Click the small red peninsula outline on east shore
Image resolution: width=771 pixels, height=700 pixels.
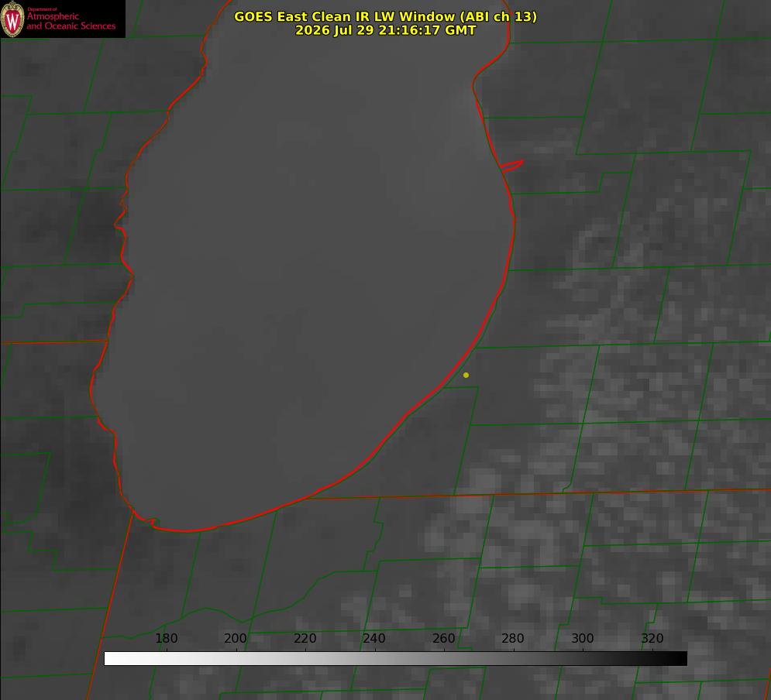[511, 165]
